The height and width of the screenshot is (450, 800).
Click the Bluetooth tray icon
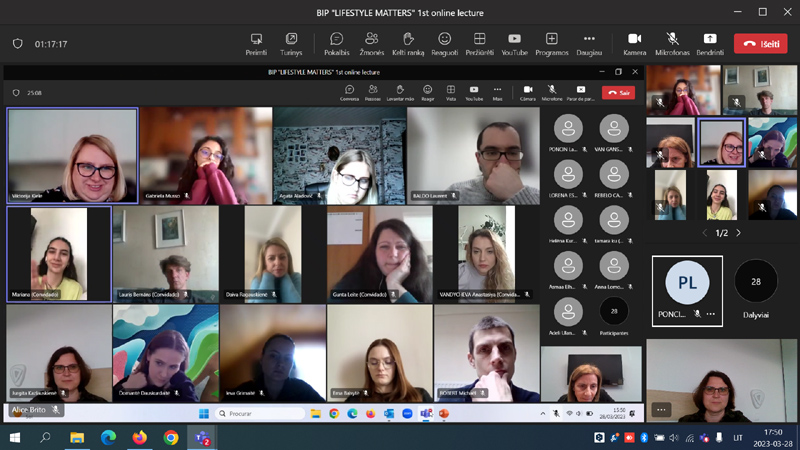point(644,438)
